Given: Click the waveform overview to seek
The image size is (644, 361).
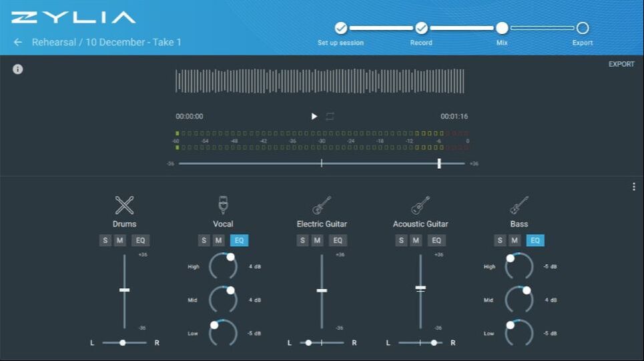Looking at the screenshot, I should click(320, 81).
